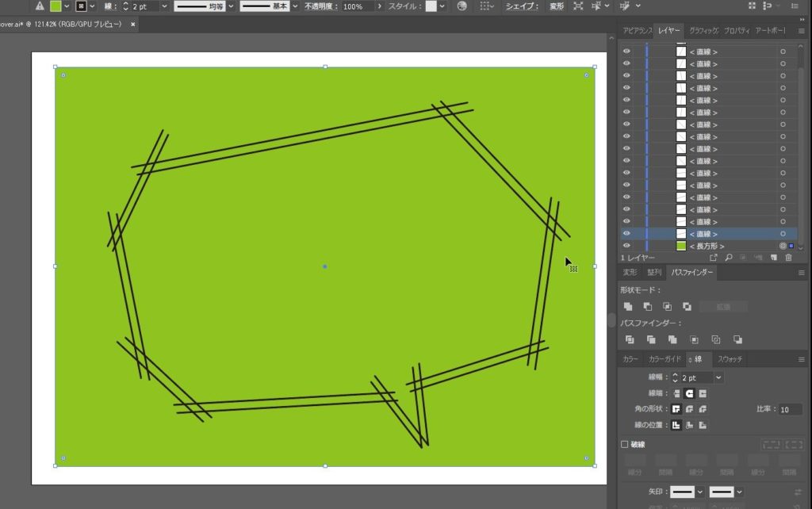Open the スウォッチ tab

tap(730, 359)
